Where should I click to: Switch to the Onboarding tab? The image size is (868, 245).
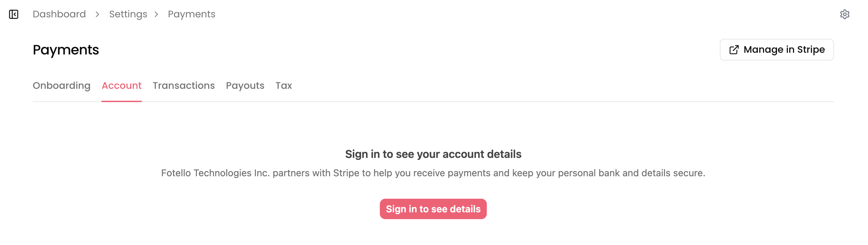(62, 85)
